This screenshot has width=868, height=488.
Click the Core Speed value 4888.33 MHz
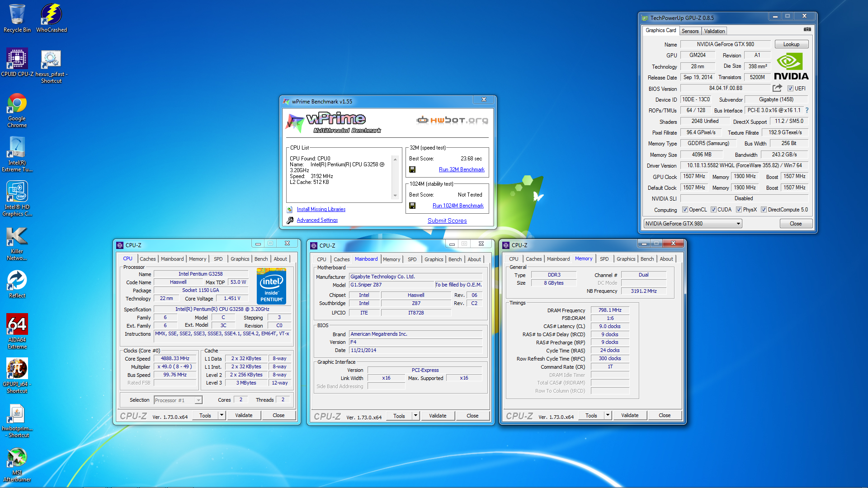tap(175, 358)
